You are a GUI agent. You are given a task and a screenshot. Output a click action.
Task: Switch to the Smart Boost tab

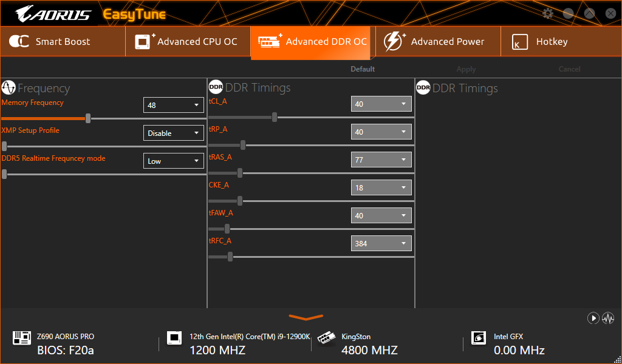pyautogui.click(x=63, y=42)
